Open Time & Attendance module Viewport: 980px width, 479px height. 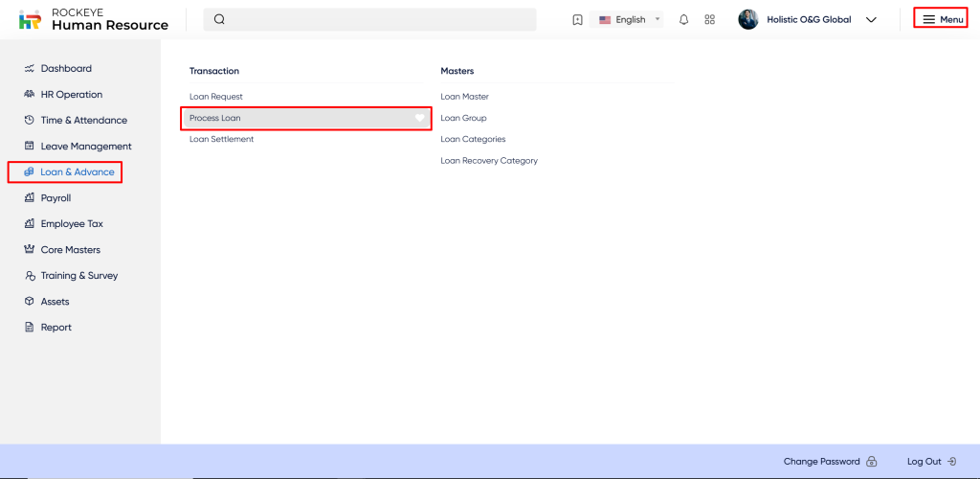tap(83, 121)
